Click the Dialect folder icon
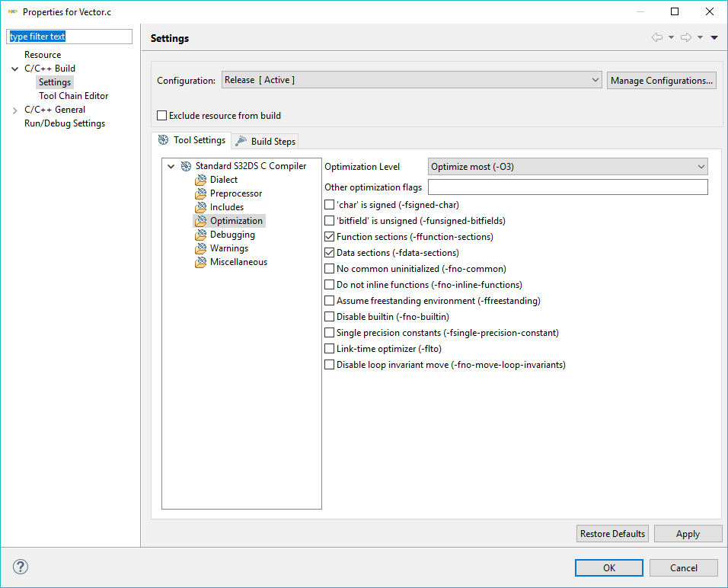This screenshot has height=588, width=728. click(x=201, y=180)
